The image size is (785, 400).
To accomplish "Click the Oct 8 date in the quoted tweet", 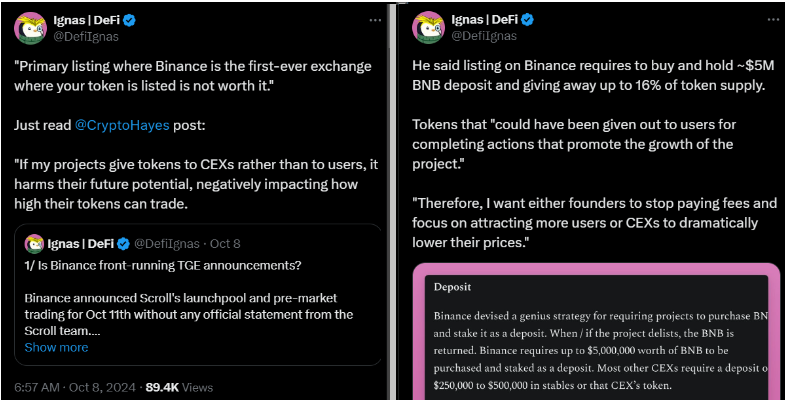I will coord(225,244).
